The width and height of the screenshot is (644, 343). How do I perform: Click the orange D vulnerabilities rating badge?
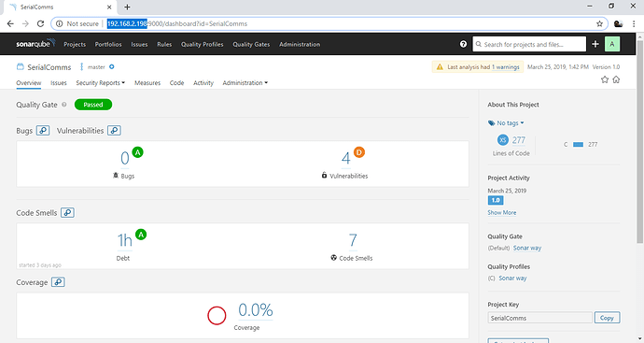click(x=359, y=152)
